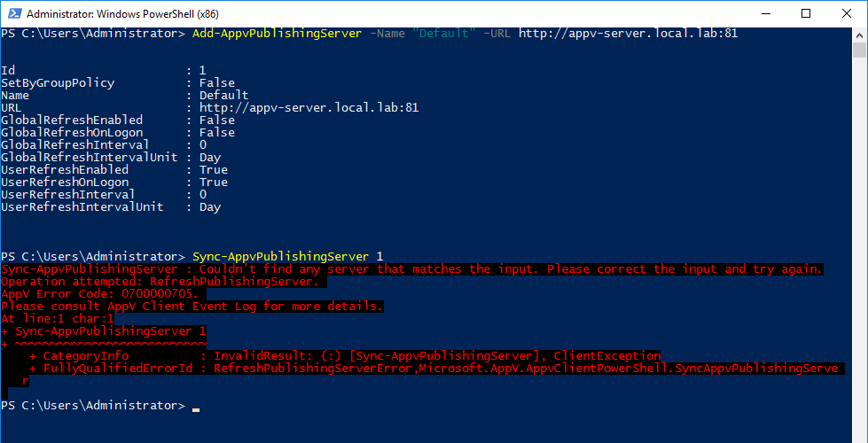This screenshot has height=443, width=868.
Task: Click the URL in the typed command line
Action: 629,34
